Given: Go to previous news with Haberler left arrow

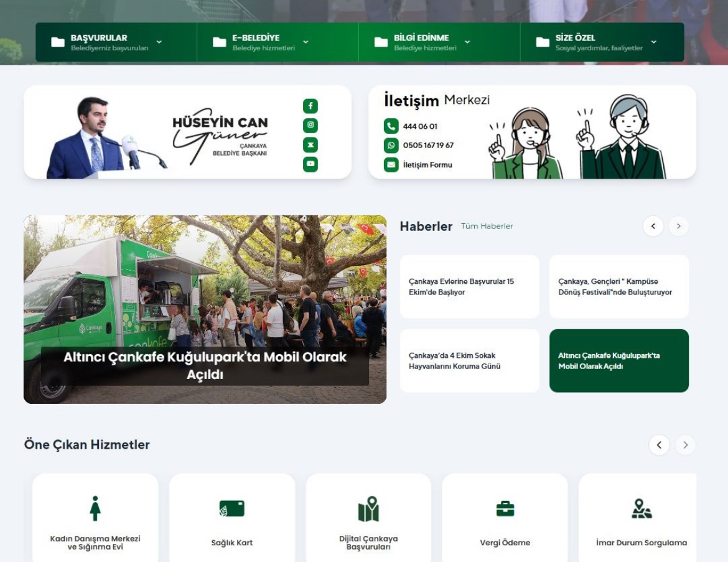Looking at the screenshot, I should (653, 226).
